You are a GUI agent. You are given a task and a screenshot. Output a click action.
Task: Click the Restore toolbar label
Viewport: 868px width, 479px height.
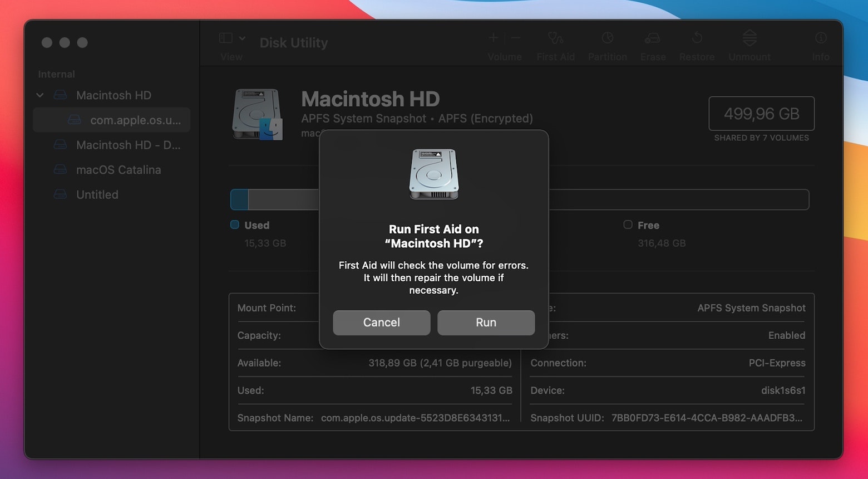point(697,57)
